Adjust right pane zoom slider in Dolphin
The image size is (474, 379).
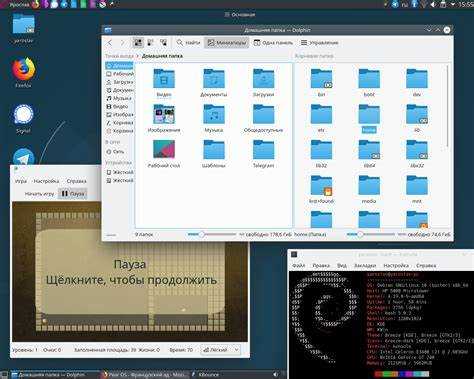370,234
